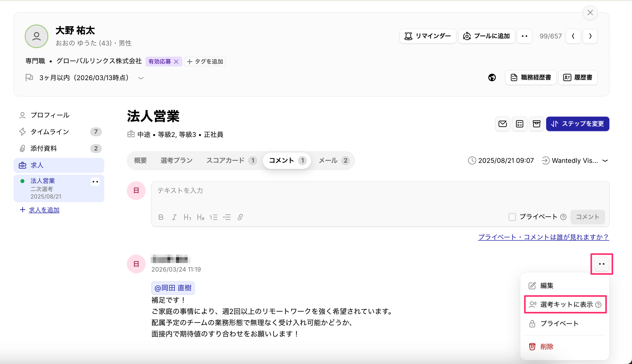Expand the Wantedly Vis... source dropdown
This screenshot has width=632, height=364.
click(x=605, y=161)
